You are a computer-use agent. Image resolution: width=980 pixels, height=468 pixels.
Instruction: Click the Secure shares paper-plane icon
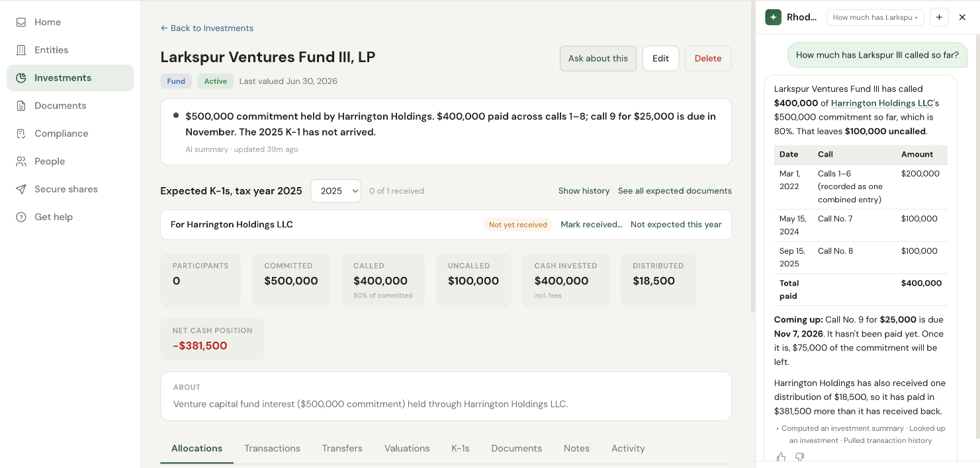coord(21,189)
